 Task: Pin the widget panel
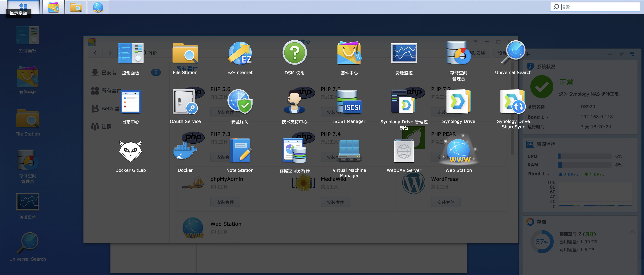tap(621, 54)
